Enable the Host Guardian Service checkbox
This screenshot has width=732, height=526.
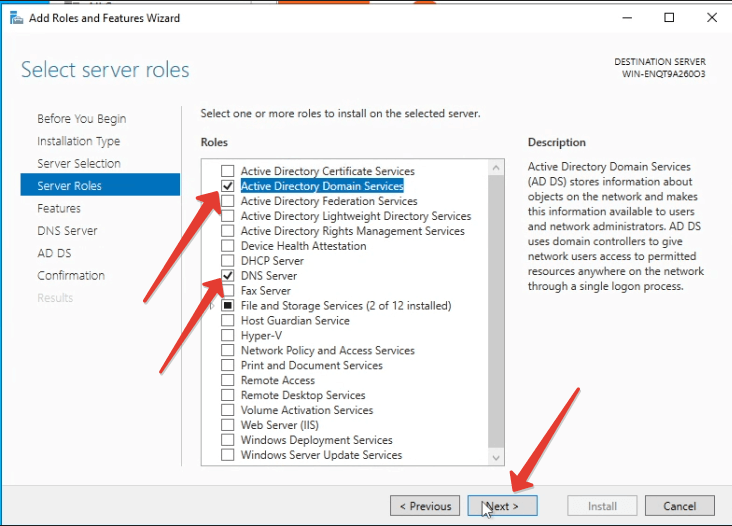point(227,320)
